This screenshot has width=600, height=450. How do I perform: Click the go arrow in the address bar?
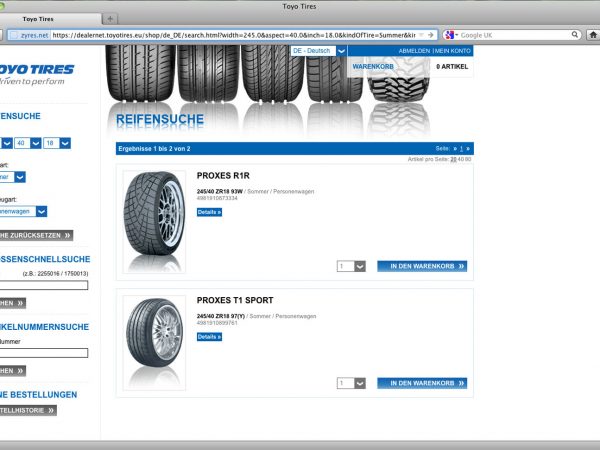pyautogui.click(x=430, y=35)
